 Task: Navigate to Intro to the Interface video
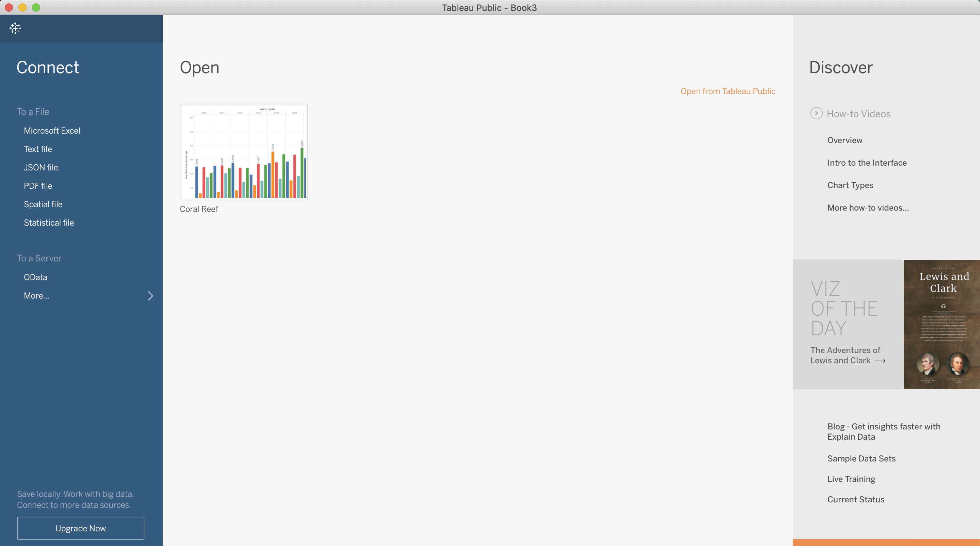[867, 163]
